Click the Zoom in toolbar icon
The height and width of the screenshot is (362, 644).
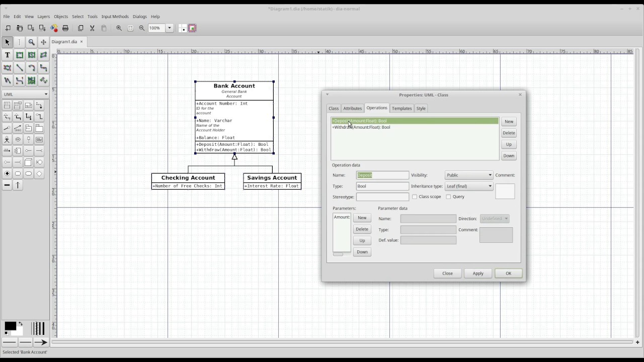click(x=119, y=28)
